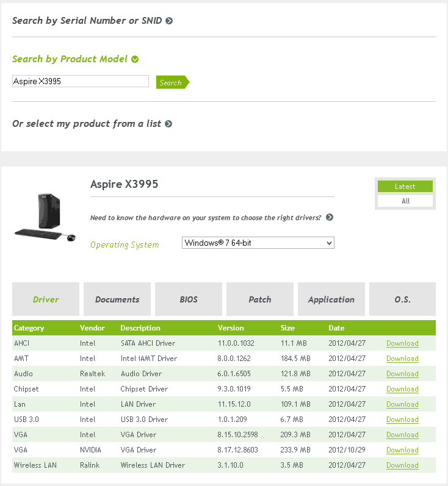Image resolution: width=448 pixels, height=486 pixels.
Task: Click the Search by Serial Number heading
Action: (87, 21)
